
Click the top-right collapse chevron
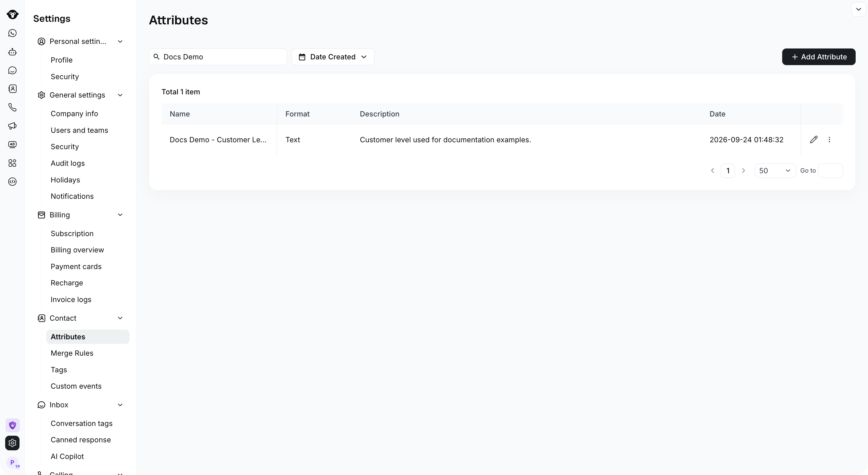858,9
